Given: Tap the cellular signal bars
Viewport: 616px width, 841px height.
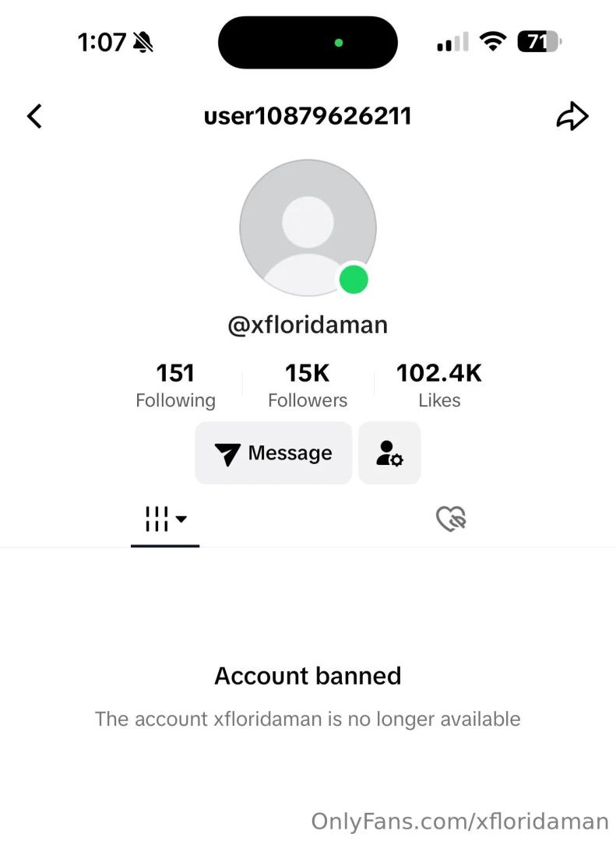Looking at the screenshot, I should coord(452,42).
